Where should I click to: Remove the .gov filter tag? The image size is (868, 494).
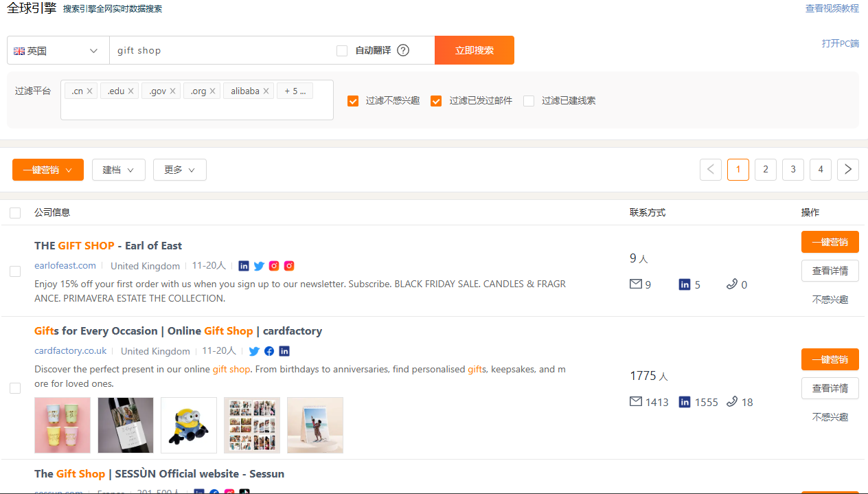(172, 91)
